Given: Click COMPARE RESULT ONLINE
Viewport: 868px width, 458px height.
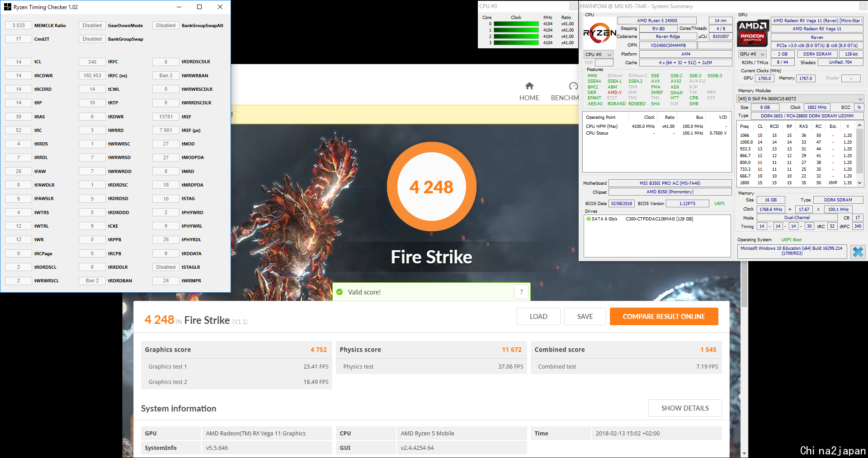Looking at the screenshot, I should pos(664,317).
